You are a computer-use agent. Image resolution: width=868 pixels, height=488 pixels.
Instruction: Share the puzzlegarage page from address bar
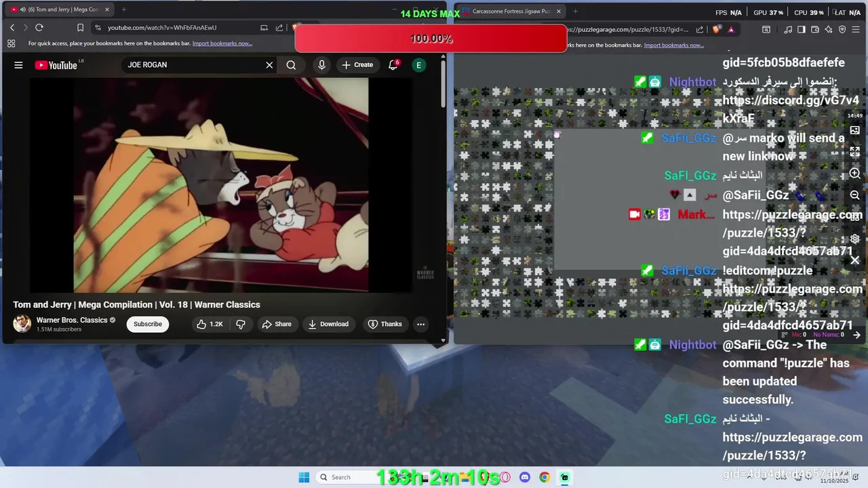[701, 30]
